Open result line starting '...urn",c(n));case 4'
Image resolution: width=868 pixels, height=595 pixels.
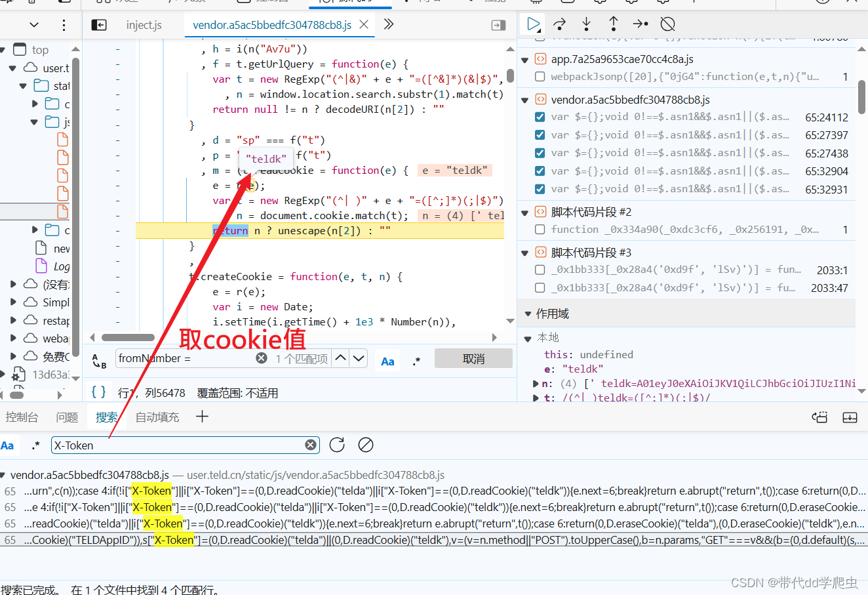(434, 491)
